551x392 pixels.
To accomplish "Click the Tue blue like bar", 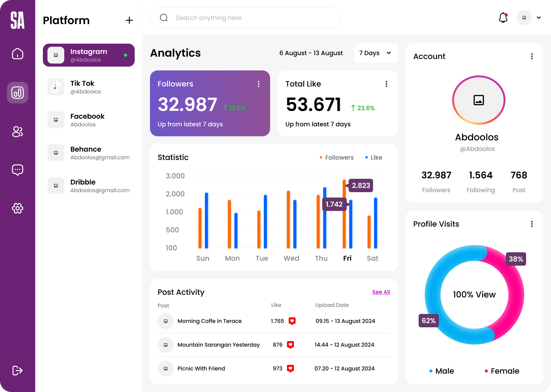I will (x=265, y=222).
